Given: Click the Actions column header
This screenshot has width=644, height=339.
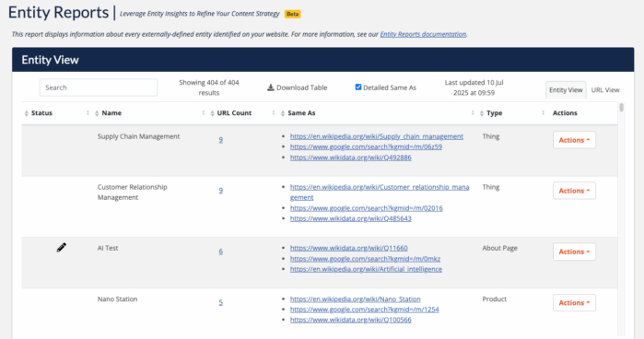Looking at the screenshot, I should [x=565, y=113].
